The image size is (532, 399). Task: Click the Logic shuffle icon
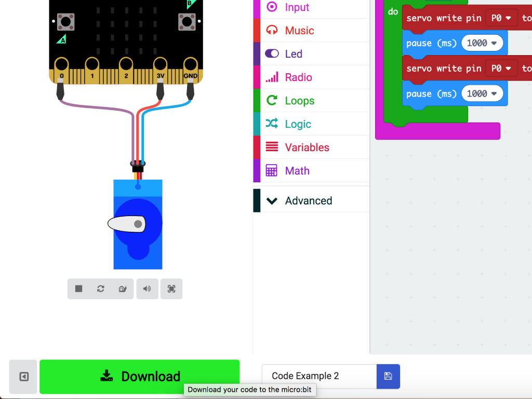(x=272, y=124)
